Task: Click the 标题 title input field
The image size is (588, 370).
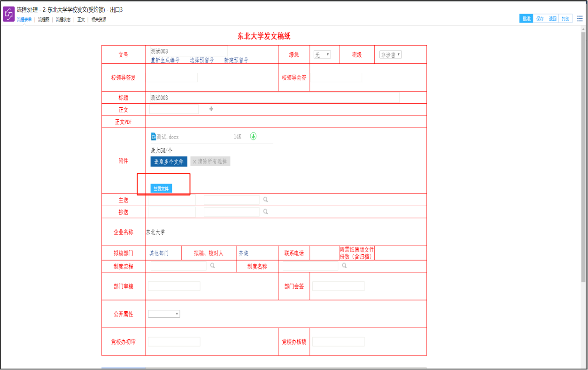Action: click(x=274, y=98)
